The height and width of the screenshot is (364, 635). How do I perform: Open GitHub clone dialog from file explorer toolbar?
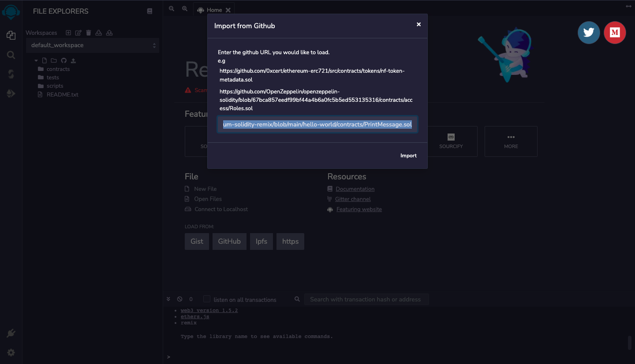[x=63, y=60]
